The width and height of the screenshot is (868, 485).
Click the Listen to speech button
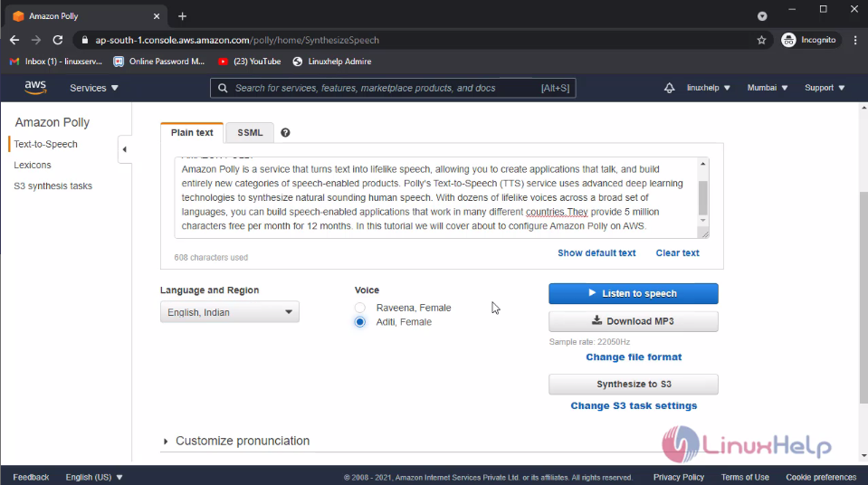pyautogui.click(x=634, y=293)
